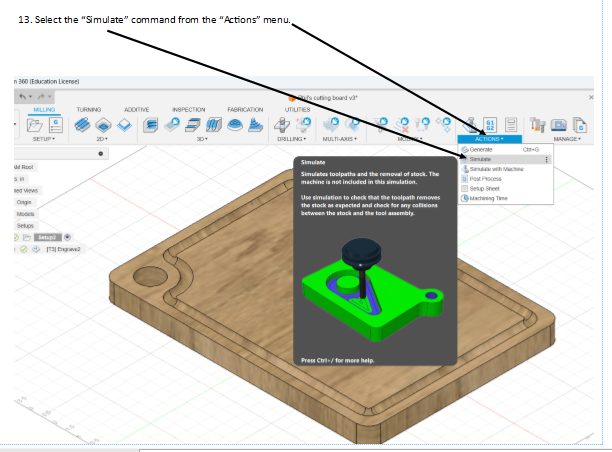The width and height of the screenshot is (612, 452).
Task: Select the Face milling tool icon
Action: (125, 125)
